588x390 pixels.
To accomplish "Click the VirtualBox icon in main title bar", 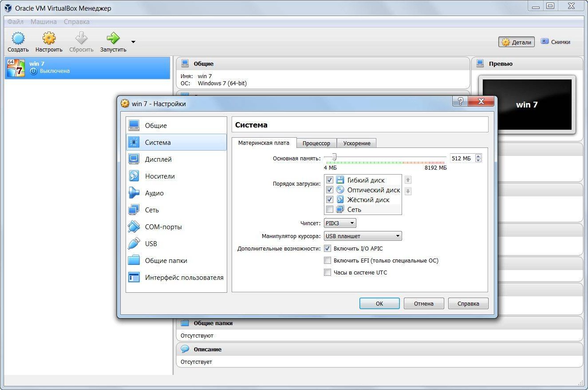I will 8,8.
